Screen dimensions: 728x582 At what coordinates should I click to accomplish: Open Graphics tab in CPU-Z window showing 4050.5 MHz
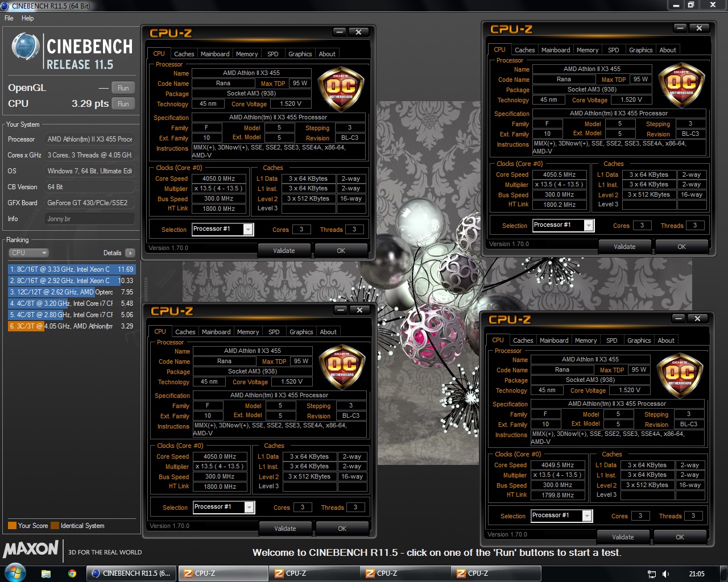click(640, 50)
